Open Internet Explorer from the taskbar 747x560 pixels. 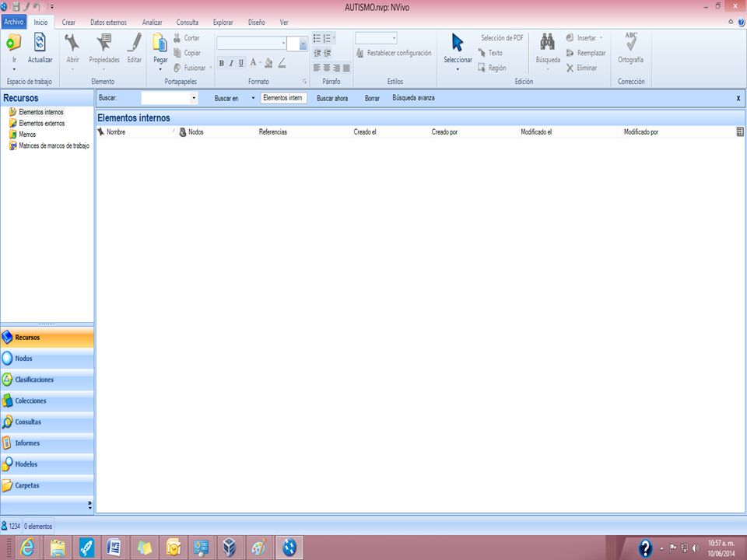point(27,547)
